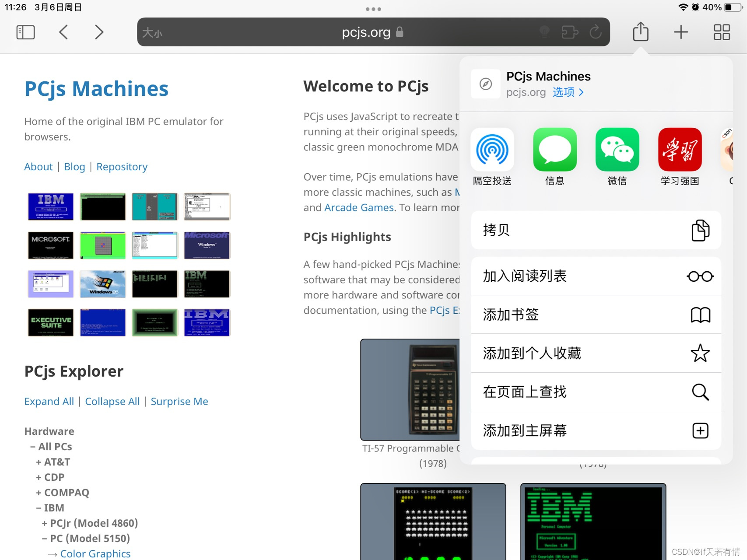Tap the three-dot multitasking indicator
This screenshot has width=747, height=560.
click(373, 9)
